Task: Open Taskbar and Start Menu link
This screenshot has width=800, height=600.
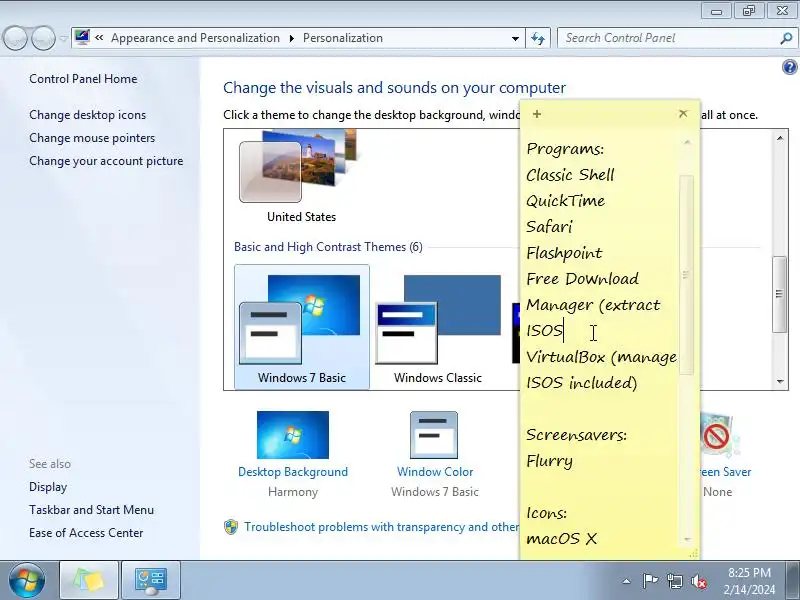Action: [91, 510]
